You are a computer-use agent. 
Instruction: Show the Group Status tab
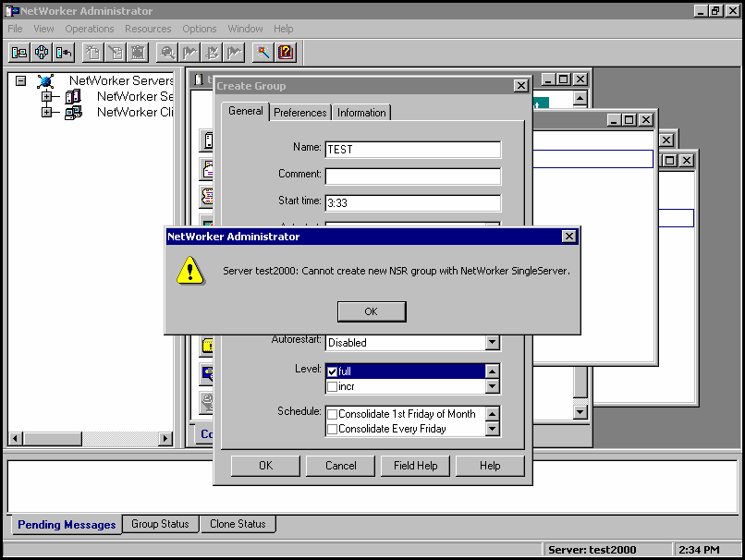(x=160, y=524)
